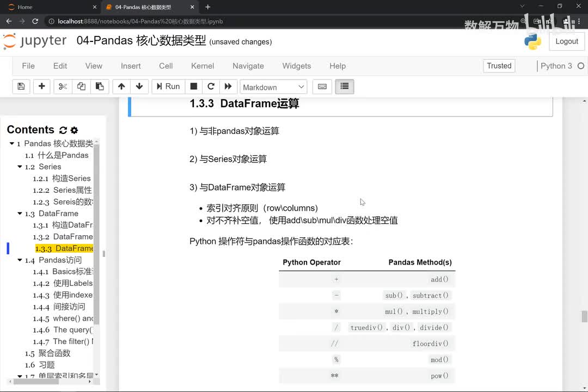Jump to 1.2.2 Series属性 section
The height and width of the screenshot is (392, 588).
click(x=62, y=190)
